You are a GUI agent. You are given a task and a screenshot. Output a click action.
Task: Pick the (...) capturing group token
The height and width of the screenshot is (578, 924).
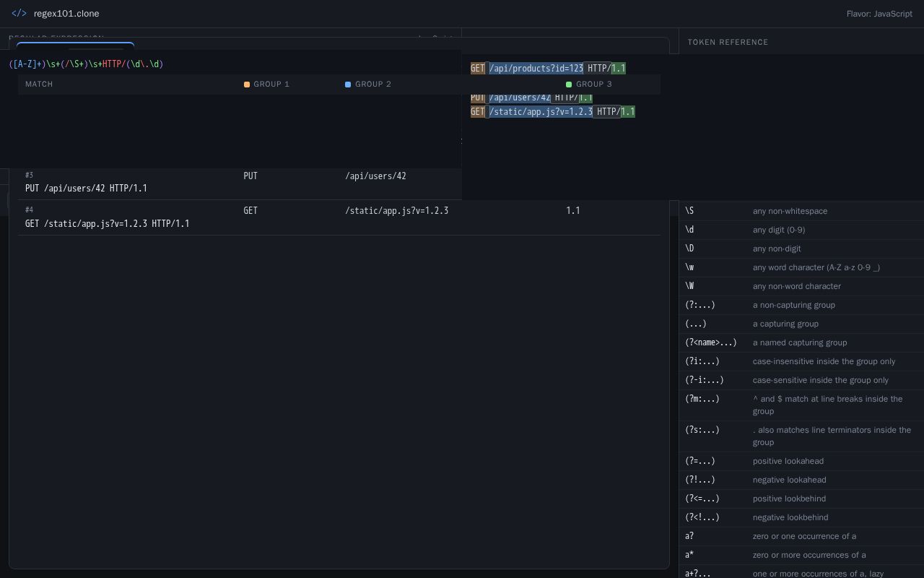[801, 324]
